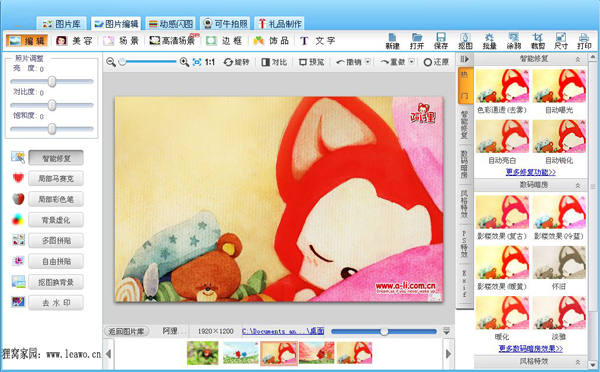Open the 重做 redo dropdown arrow
Image resolution: width=600 pixels, height=372 pixels.
412,62
